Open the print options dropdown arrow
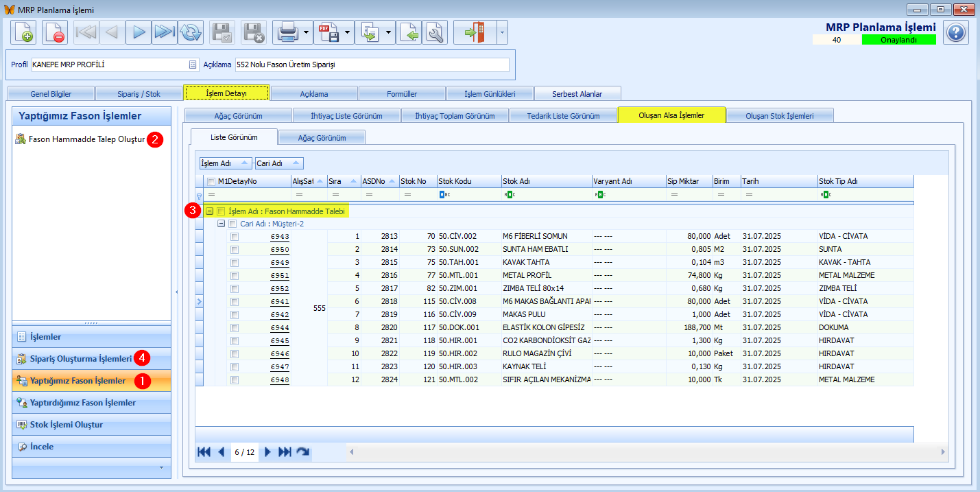 tap(306, 32)
